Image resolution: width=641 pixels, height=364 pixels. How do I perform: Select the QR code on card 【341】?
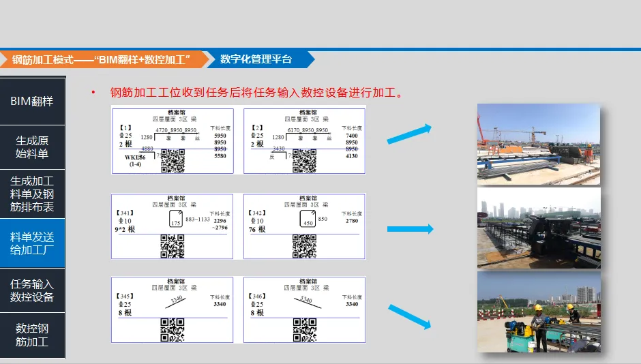click(x=172, y=246)
